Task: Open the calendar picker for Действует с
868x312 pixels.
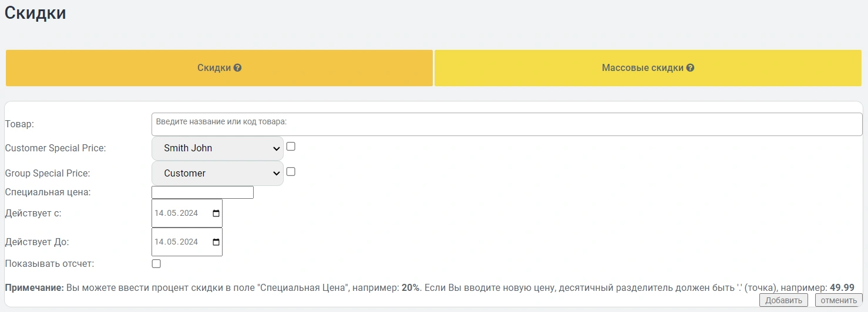Action: 216,213
